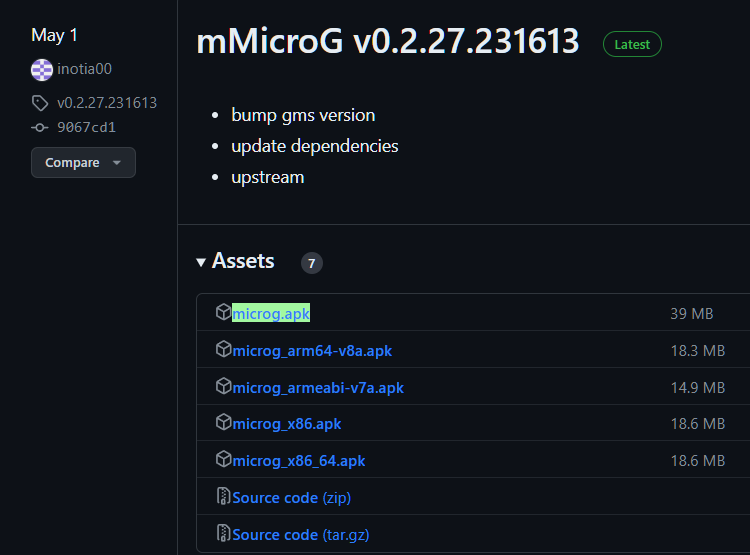Click the package icon next to microg_armeabi-v7a.apk
Screen dimensions: 750x555
click(x=223, y=386)
